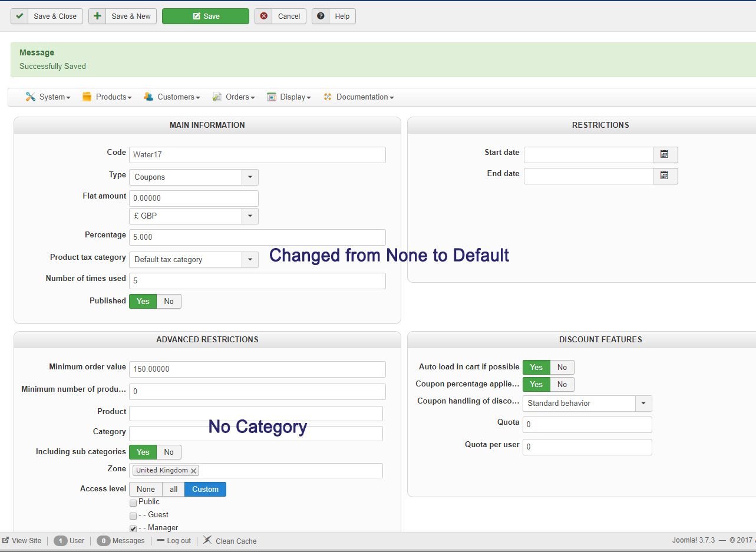Click the Products box icon

click(x=87, y=97)
